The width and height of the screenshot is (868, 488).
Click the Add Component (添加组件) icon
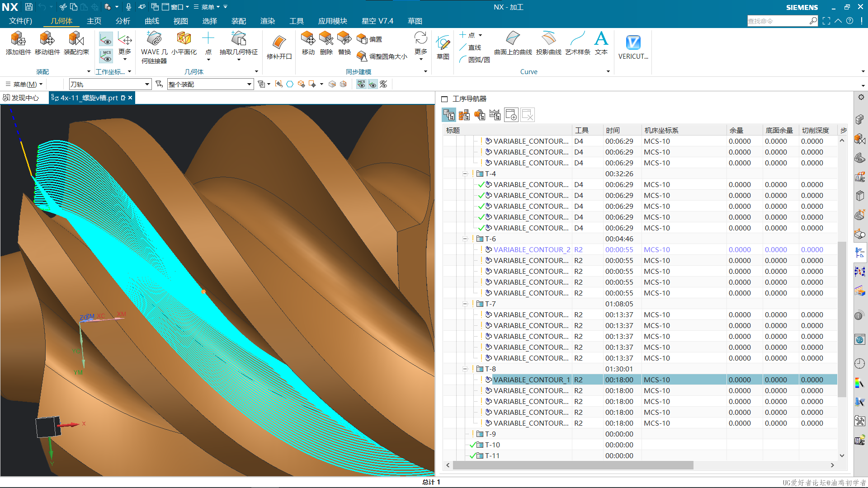[x=19, y=39]
